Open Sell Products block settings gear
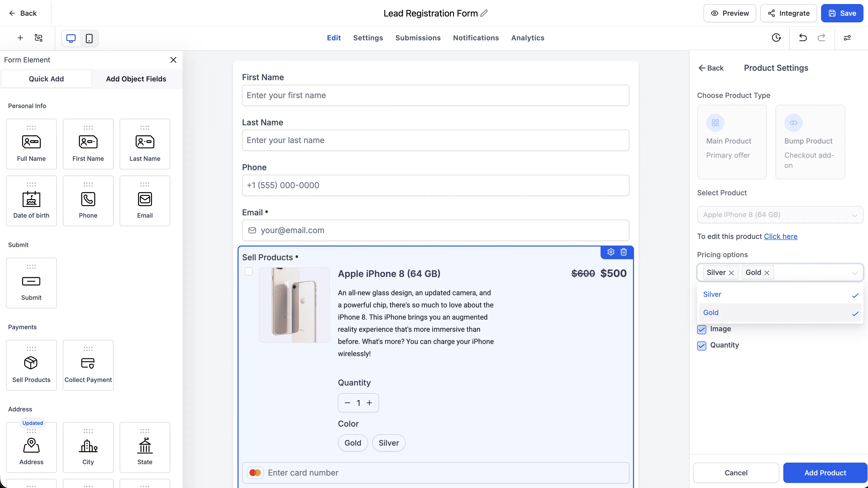 (x=611, y=252)
